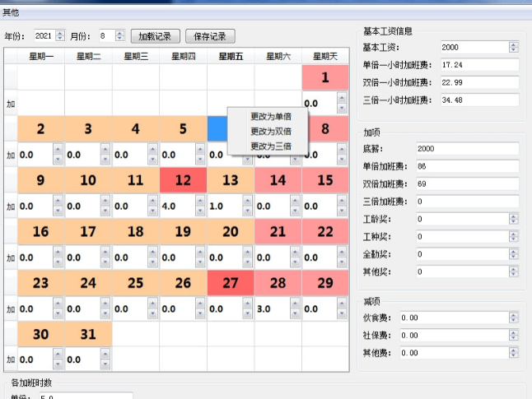Click day 1 in the 星期天 column

324,78
